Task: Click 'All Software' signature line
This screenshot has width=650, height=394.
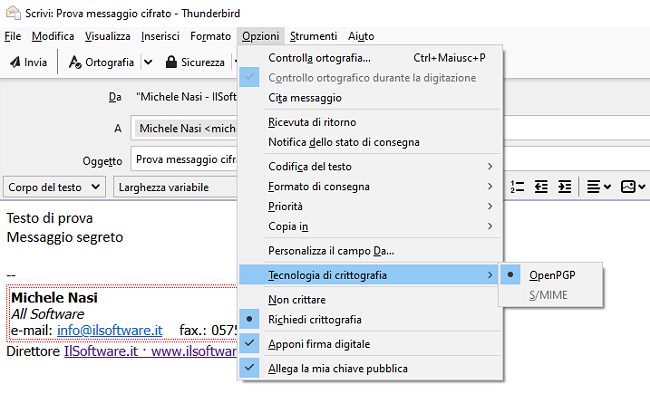Action: click(48, 314)
